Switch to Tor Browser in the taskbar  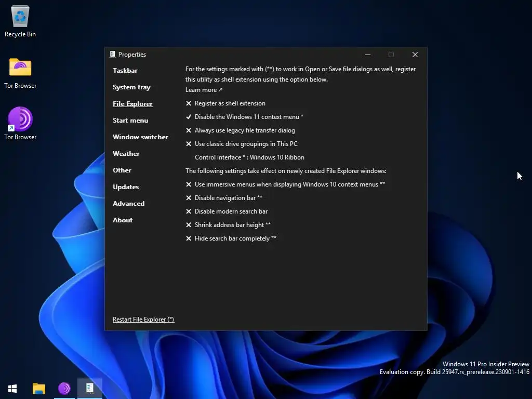[x=64, y=388]
